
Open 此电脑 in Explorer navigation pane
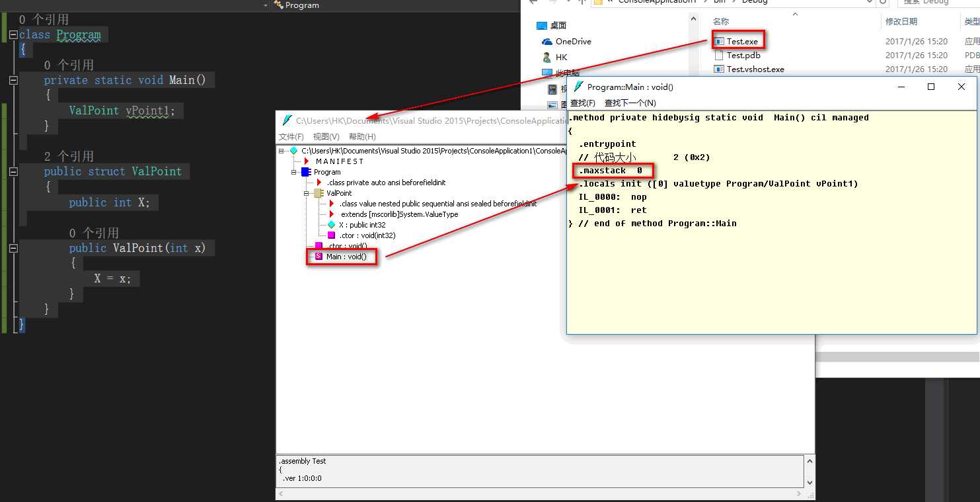pyautogui.click(x=567, y=73)
